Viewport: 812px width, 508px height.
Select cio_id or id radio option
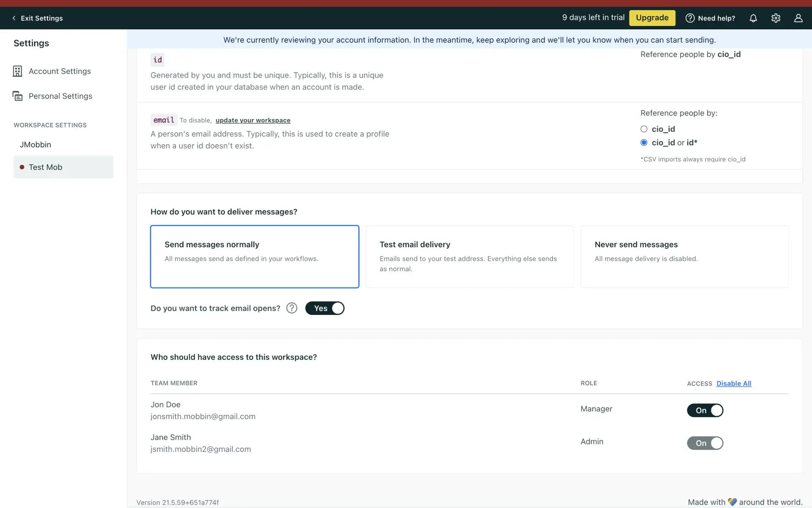coord(644,143)
